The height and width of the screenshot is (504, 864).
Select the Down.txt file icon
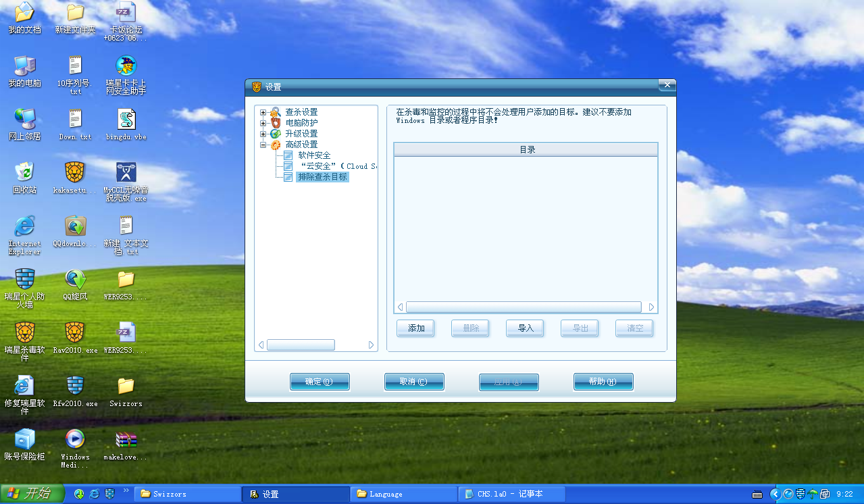coord(75,124)
